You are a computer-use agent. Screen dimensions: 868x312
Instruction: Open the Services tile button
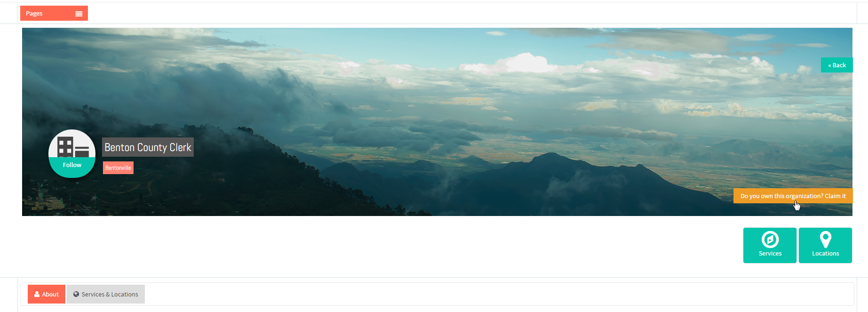pos(770,245)
